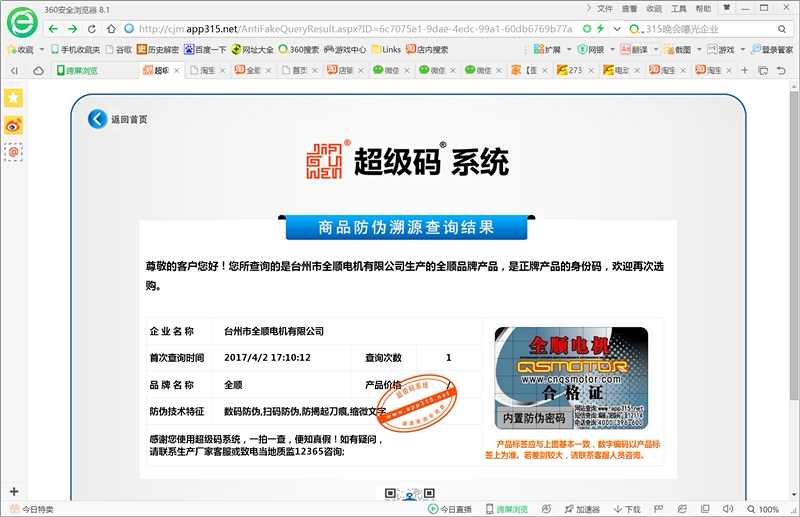Click the 今日直播 play icon in the status bar
The height and width of the screenshot is (517, 800).
433,509
